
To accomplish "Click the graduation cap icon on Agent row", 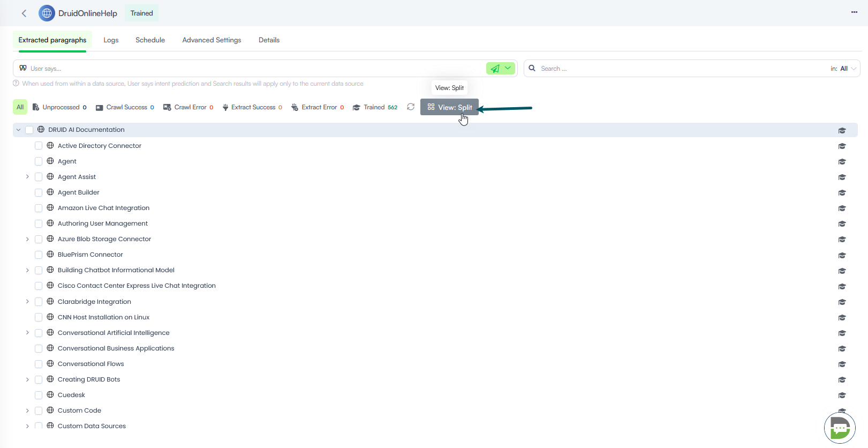I will [842, 161].
